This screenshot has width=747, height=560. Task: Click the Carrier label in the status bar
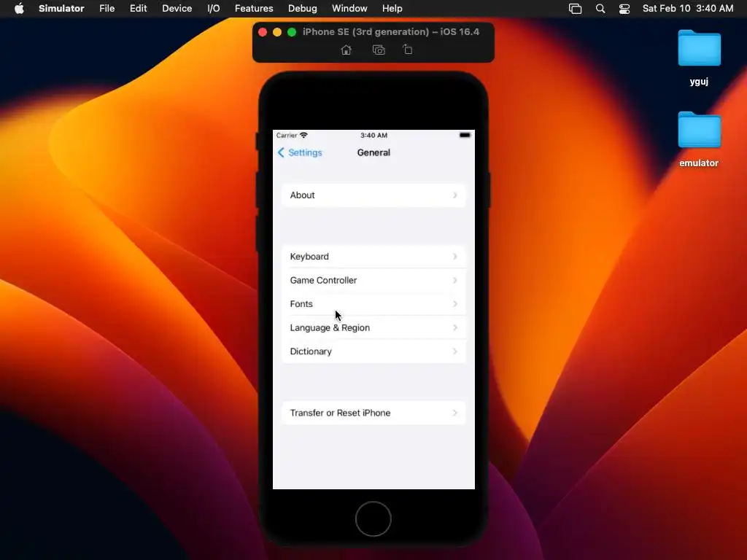pyautogui.click(x=287, y=135)
